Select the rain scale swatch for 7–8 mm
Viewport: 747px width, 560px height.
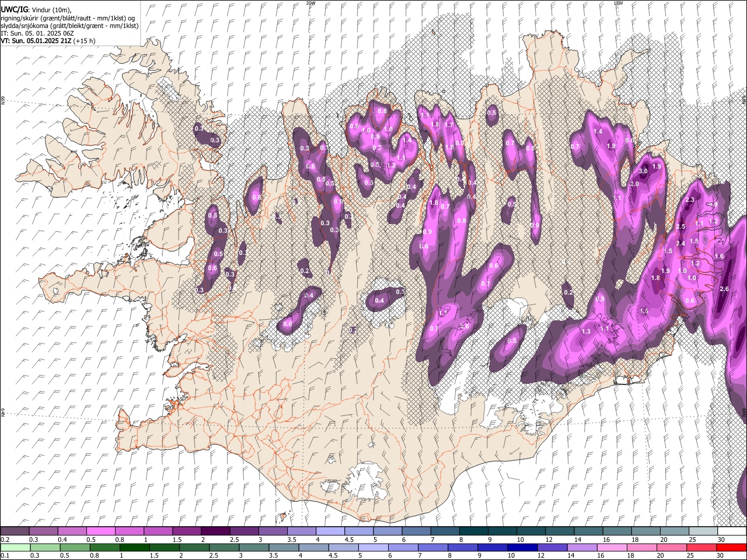[433, 548]
